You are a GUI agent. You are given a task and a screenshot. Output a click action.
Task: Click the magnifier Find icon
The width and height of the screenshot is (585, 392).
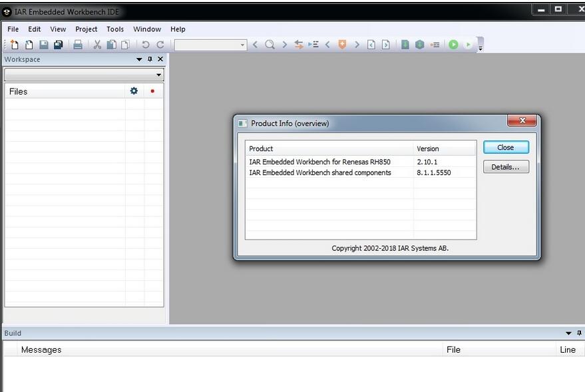coord(270,45)
